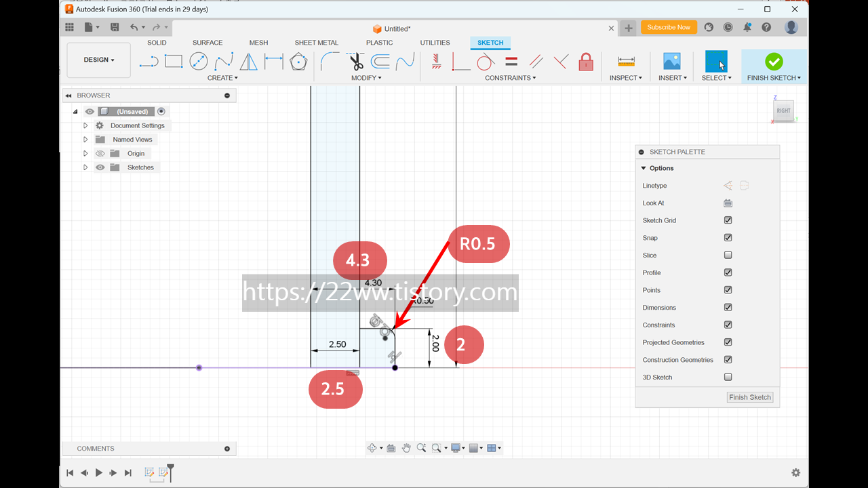
Task: Collapse the Options section in Sketch Palette
Action: 644,168
